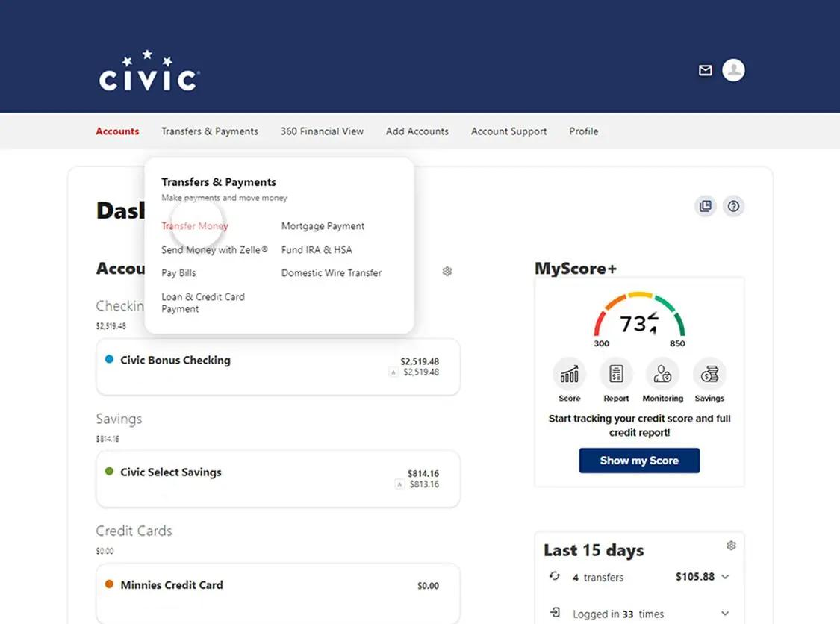The width and height of the screenshot is (840, 624).
Task: Open the envelope messages icon in header
Action: point(705,70)
